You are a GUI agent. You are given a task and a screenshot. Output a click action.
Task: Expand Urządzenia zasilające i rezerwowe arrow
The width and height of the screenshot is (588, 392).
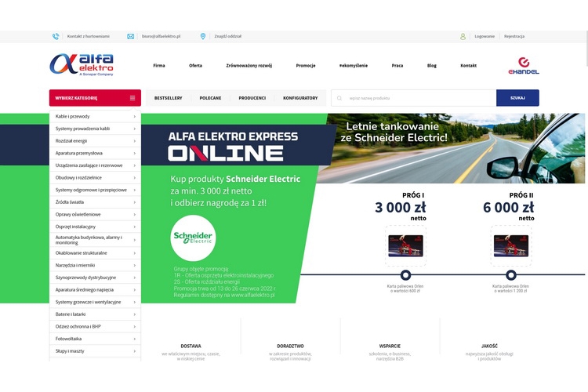pos(135,165)
